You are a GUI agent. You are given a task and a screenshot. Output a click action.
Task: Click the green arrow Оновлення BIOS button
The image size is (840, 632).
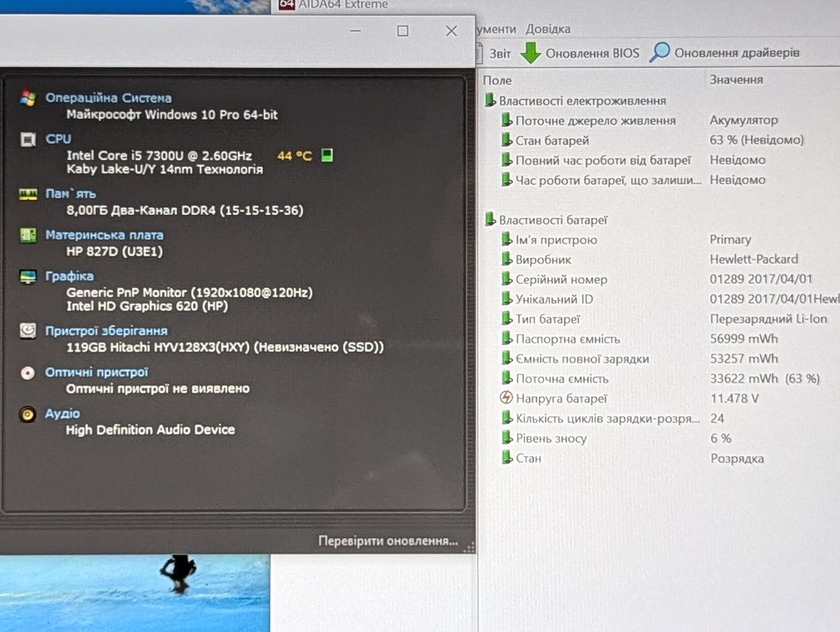pyautogui.click(x=579, y=53)
